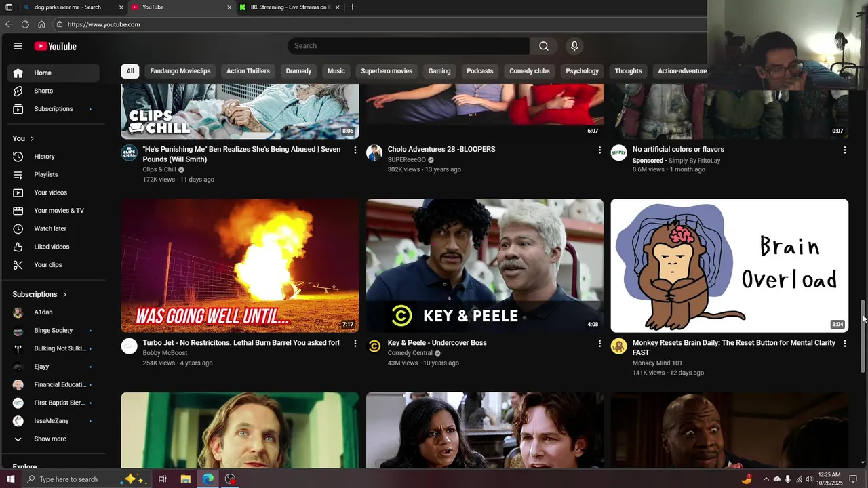Open a new browser tab

[352, 7]
